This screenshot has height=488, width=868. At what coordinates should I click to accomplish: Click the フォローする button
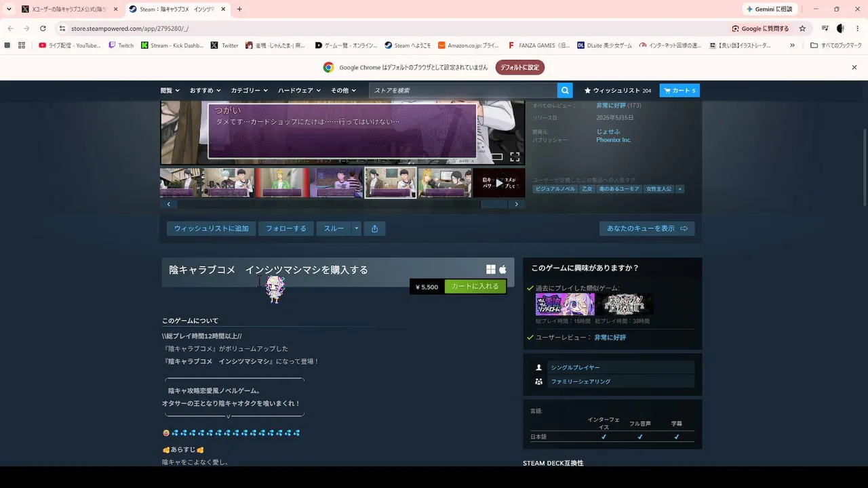[x=285, y=228]
